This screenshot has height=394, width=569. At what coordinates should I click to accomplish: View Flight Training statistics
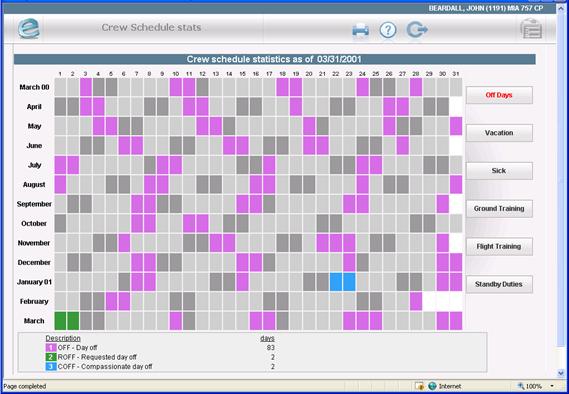499,246
